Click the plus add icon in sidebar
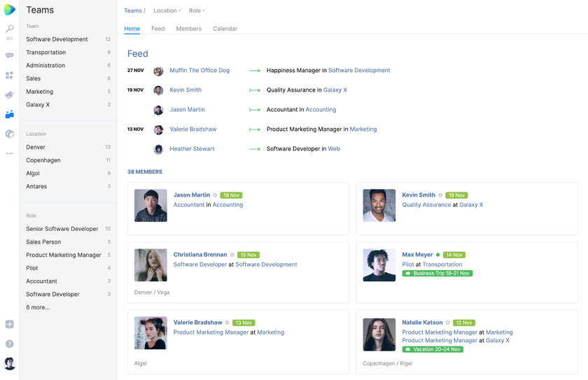Screen dimensions: 588x380 [x=10, y=324]
